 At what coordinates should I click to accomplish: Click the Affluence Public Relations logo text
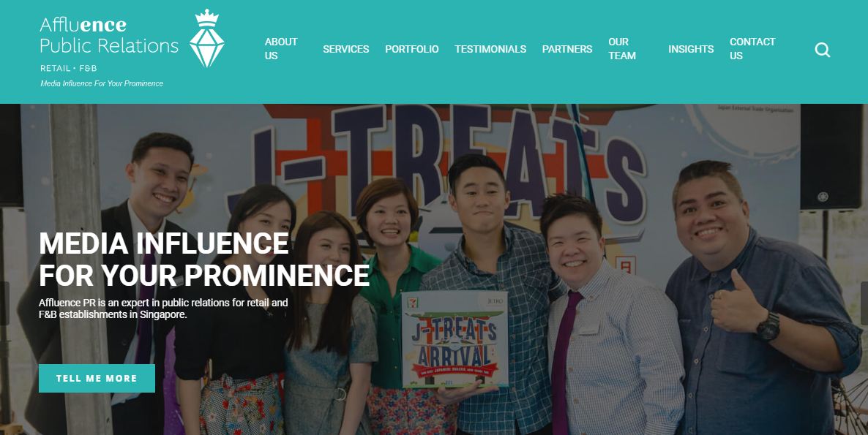[x=109, y=35]
